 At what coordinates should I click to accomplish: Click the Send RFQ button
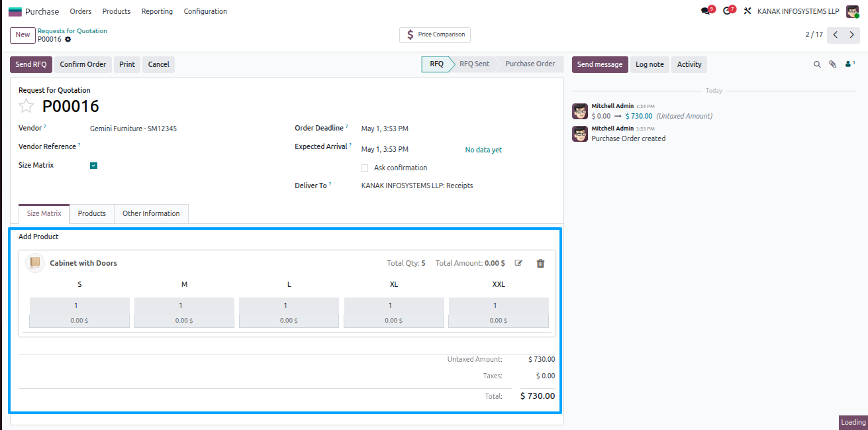pos(31,64)
